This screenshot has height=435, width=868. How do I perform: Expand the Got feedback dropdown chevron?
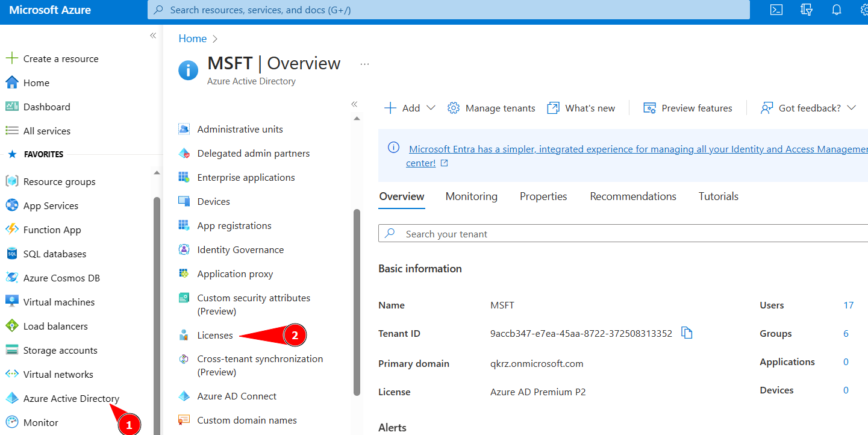(x=851, y=108)
